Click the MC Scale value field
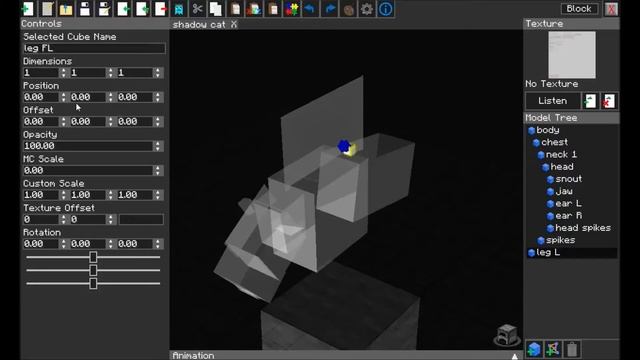 click(x=88, y=171)
